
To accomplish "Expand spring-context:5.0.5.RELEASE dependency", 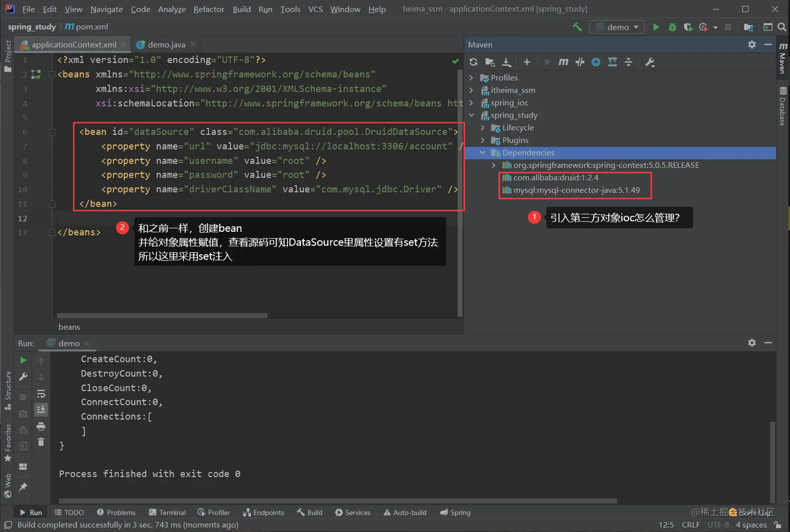I will pos(494,165).
